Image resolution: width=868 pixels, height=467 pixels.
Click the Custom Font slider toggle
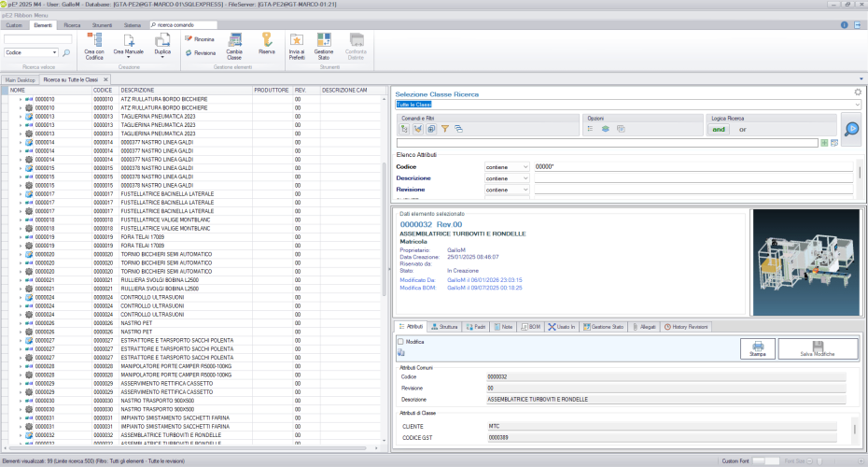tap(764, 460)
